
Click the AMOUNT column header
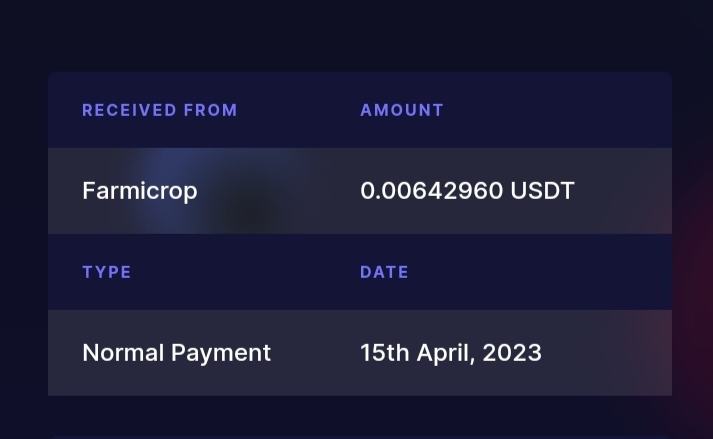[402, 110]
